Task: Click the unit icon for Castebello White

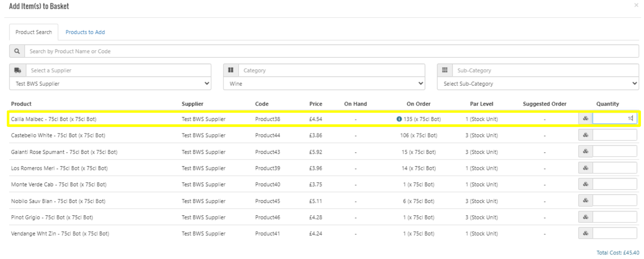Action: (x=585, y=135)
